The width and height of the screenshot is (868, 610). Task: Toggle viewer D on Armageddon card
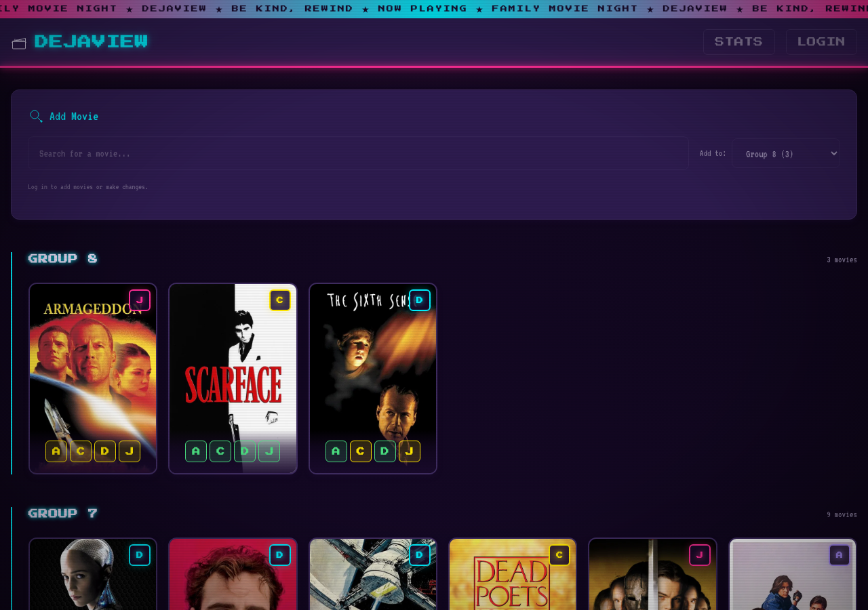105,451
